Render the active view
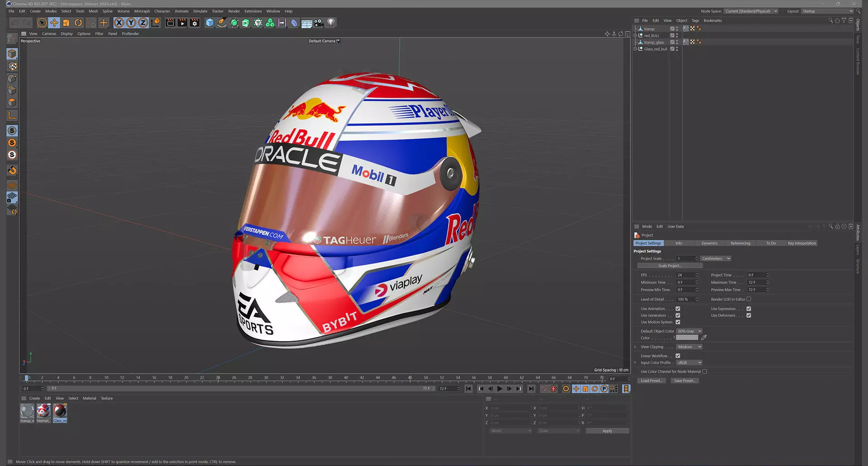Viewport: 868px width, 466px height. click(170, 23)
